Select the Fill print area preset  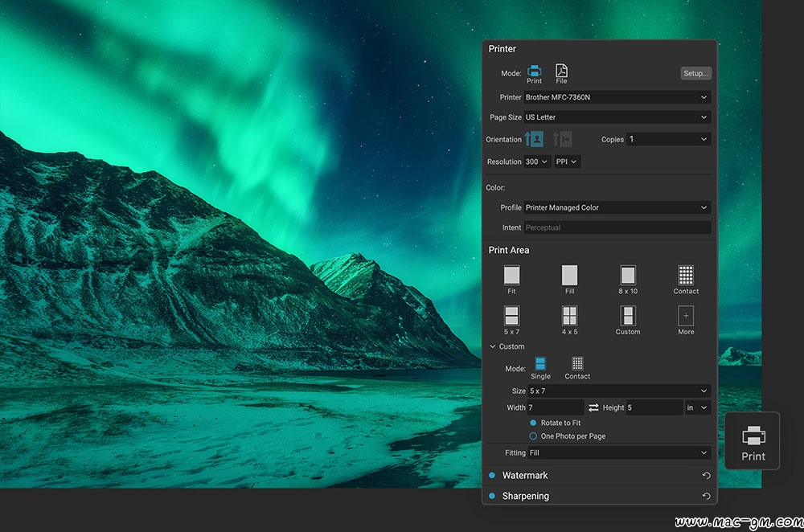point(569,280)
